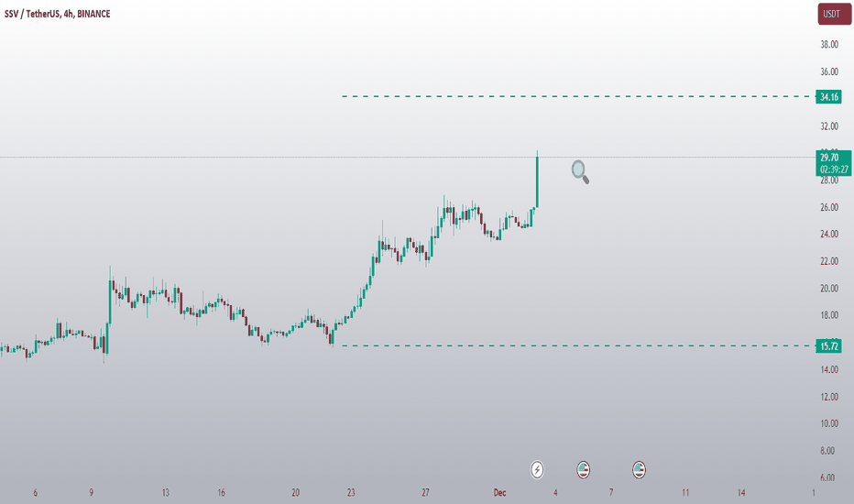
Task: Click the 38.00 mark on price axis
Action: pos(829,45)
